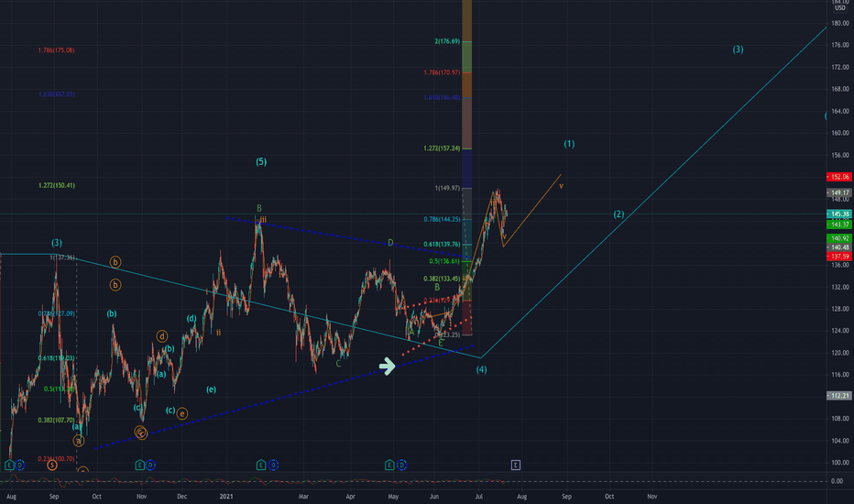Select the 0.382(107.70) Fibonacci label
Screen dimensions: 854x504
point(56,420)
